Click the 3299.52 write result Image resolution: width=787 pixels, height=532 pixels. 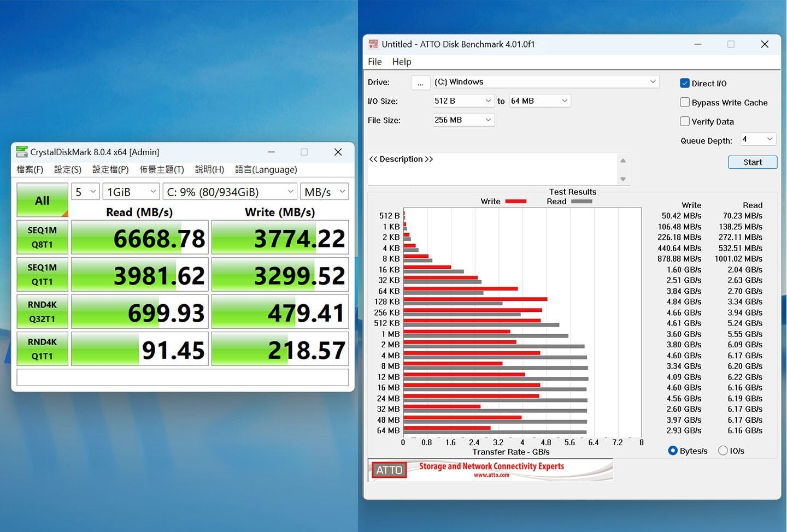pyautogui.click(x=280, y=274)
